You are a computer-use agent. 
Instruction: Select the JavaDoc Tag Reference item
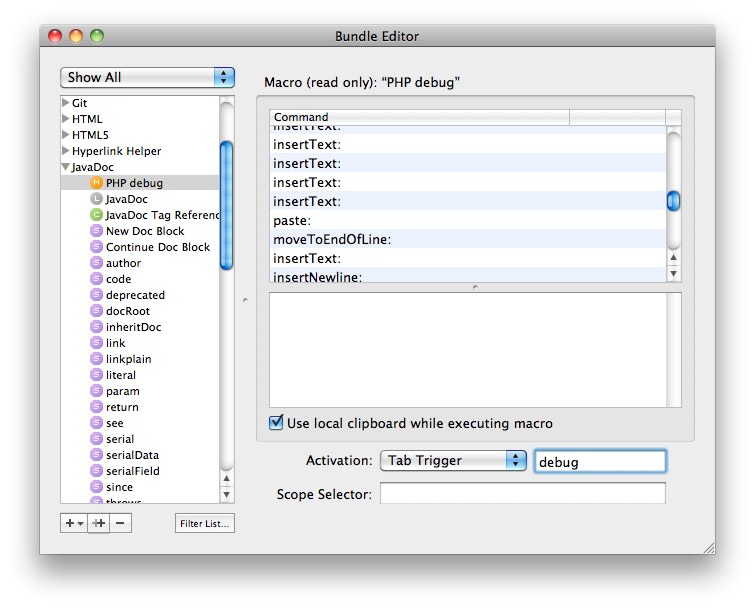click(x=140, y=215)
